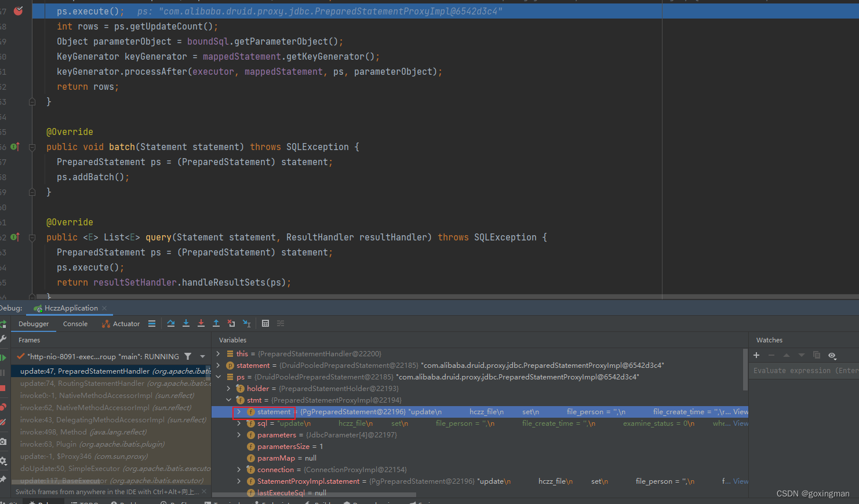859x504 pixels.
Task: Collapse the 'ps' variable node
Action: pyautogui.click(x=219, y=377)
